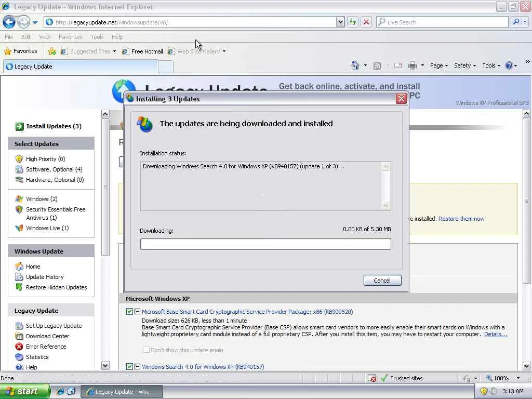
Task: Click the Update History icon
Action: click(x=19, y=277)
